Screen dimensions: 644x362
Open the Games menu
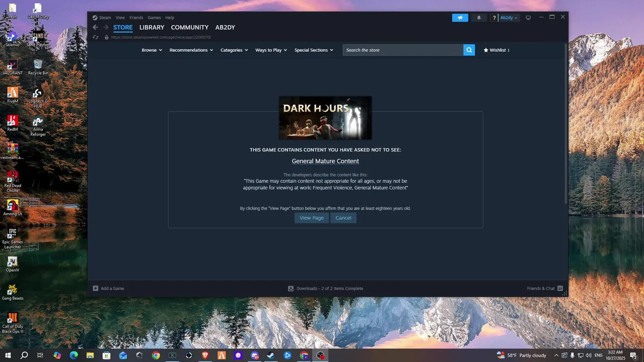pos(154,18)
